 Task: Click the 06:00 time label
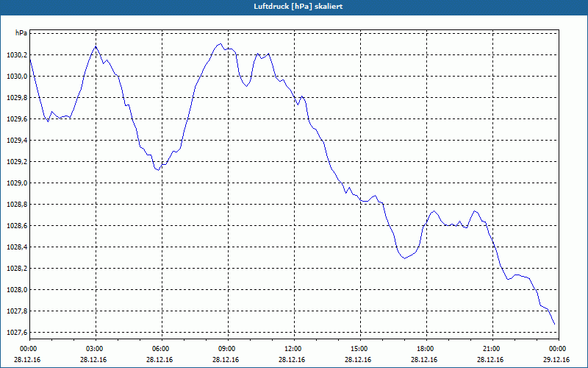pos(162,349)
